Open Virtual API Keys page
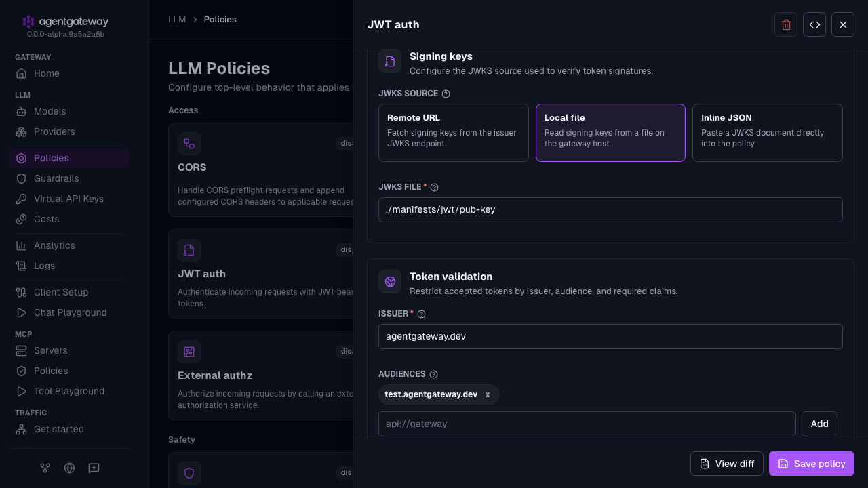868x488 pixels. (x=69, y=199)
